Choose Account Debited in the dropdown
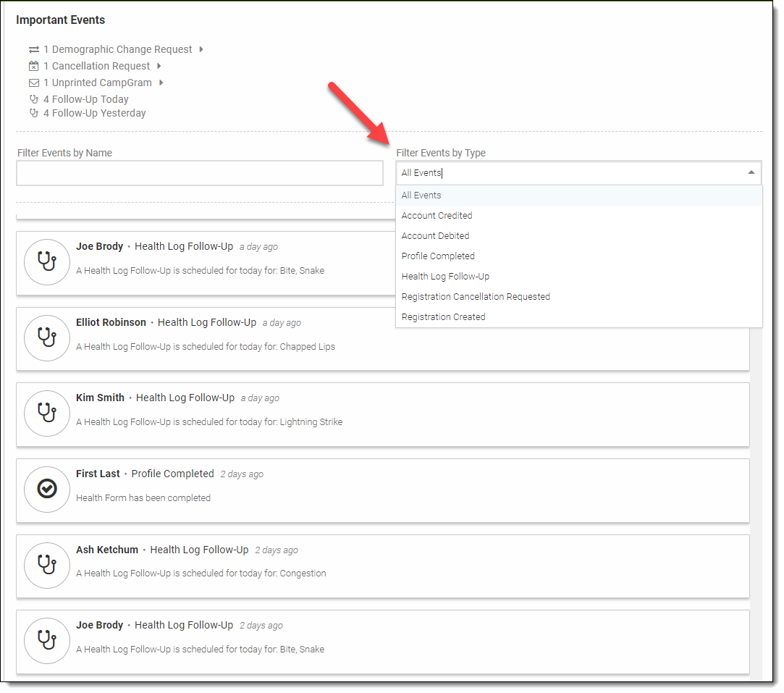 [x=435, y=236]
